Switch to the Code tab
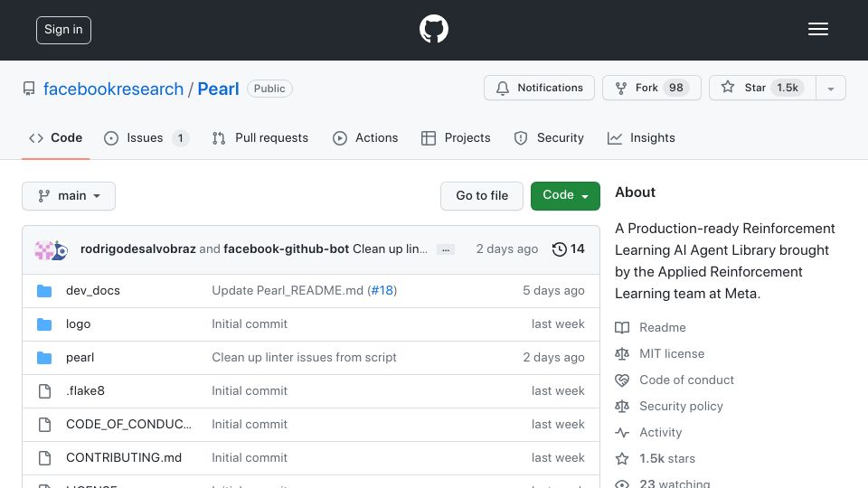 click(55, 137)
